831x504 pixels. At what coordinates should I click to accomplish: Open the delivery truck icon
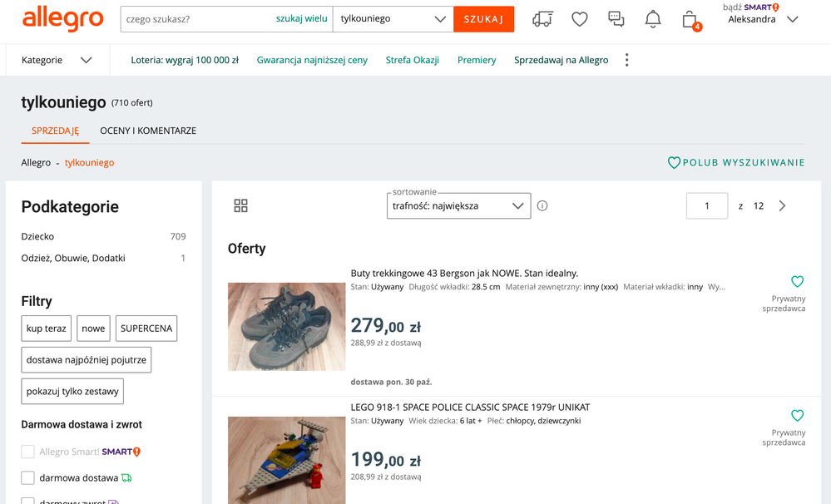point(542,19)
